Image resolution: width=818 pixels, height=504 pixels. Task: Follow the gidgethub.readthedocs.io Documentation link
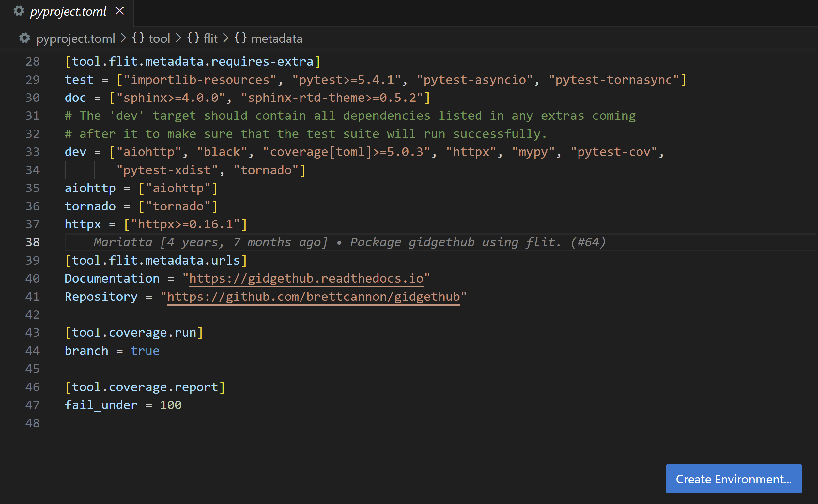pos(306,278)
